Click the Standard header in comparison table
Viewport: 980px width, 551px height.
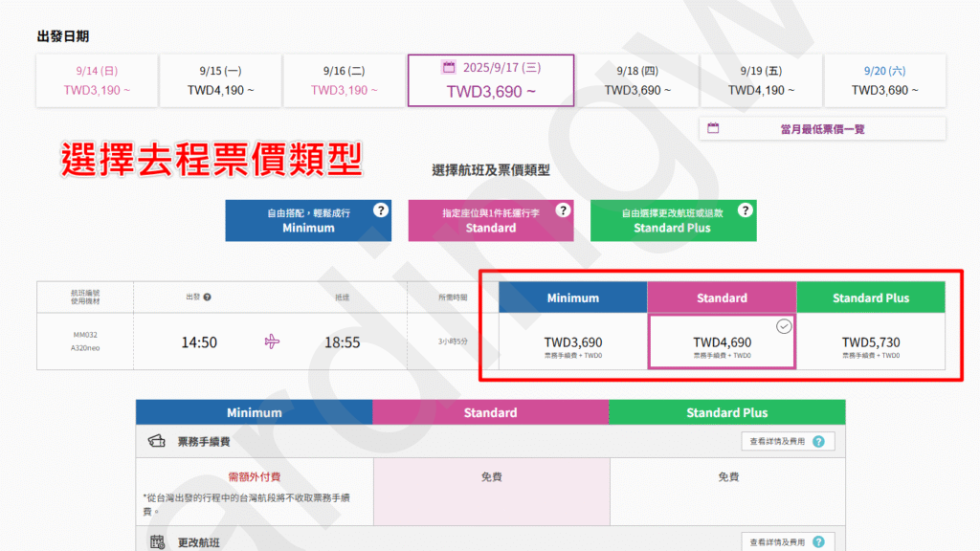point(491,412)
